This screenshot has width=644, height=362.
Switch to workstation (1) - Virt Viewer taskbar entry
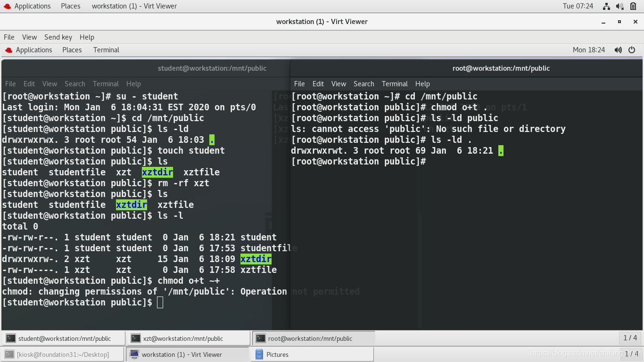pos(187,354)
